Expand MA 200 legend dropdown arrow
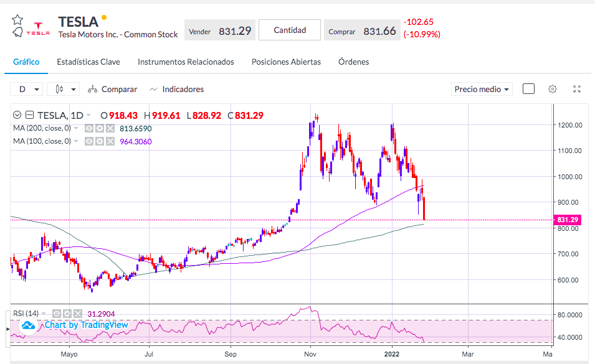This screenshot has width=595, height=364. [76, 128]
